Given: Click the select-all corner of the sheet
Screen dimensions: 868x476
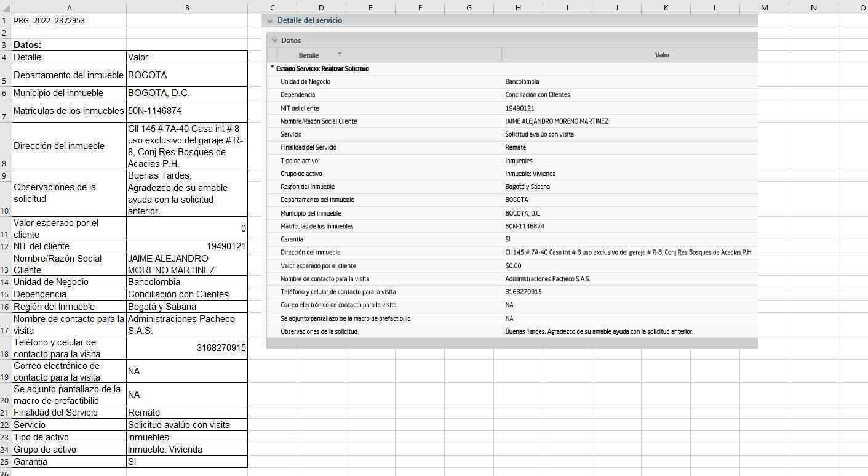Looking at the screenshot, I should point(5,7).
